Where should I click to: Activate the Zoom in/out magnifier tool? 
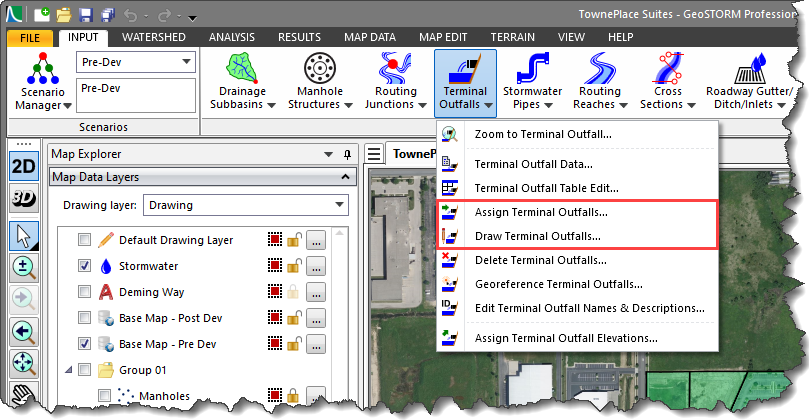coord(24,268)
